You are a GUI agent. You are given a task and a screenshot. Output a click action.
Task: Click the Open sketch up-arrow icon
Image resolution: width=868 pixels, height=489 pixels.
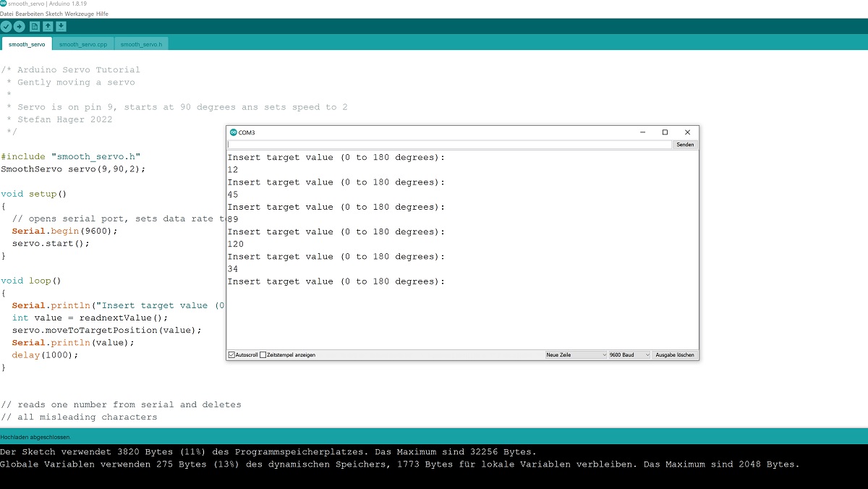[48, 27]
